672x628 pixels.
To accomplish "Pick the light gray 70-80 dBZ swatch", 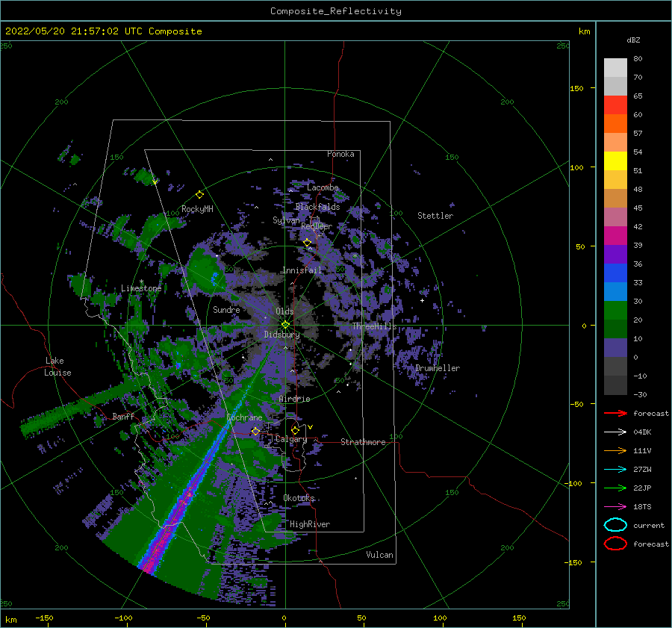I will pos(615,68).
